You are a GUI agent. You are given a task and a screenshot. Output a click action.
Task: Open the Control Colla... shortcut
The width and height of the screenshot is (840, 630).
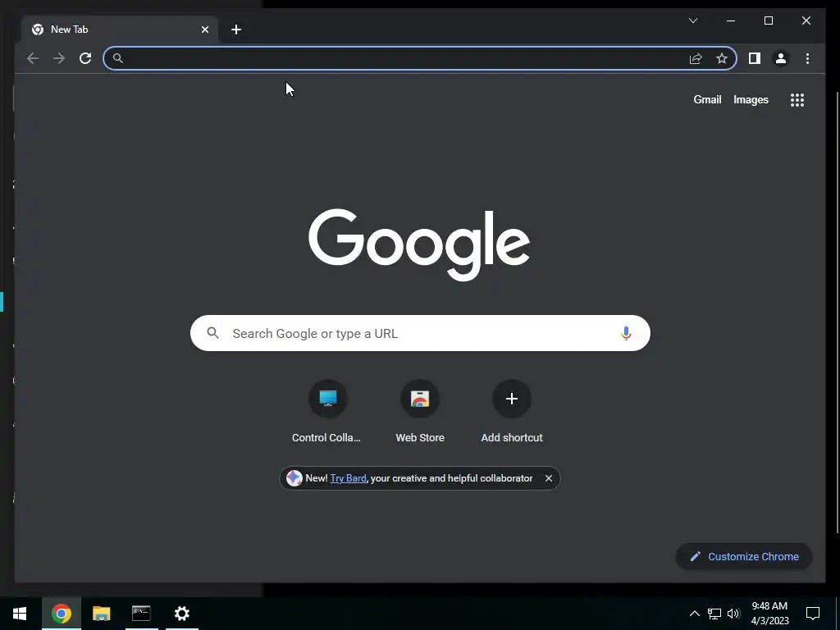click(326, 412)
